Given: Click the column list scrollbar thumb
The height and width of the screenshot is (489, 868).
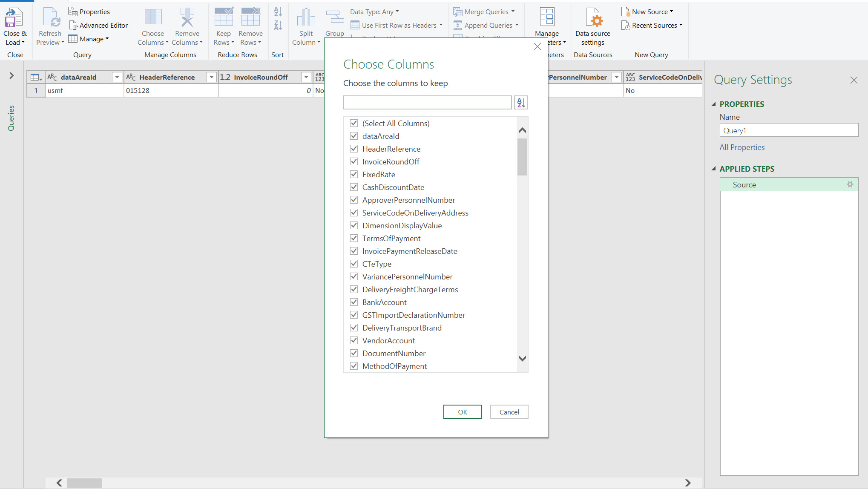Looking at the screenshot, I should tap(522, 157).
